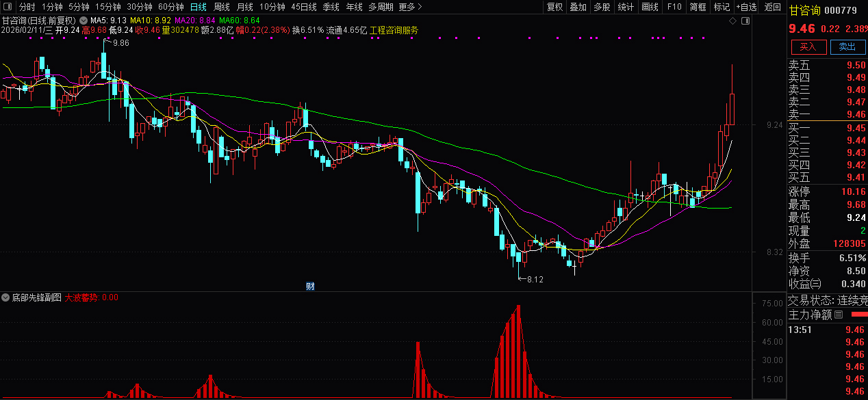The height and width of the screenshot is (400, 868).
Task: Select the 5分钟 period tab
Action: [x=79, y=7]
